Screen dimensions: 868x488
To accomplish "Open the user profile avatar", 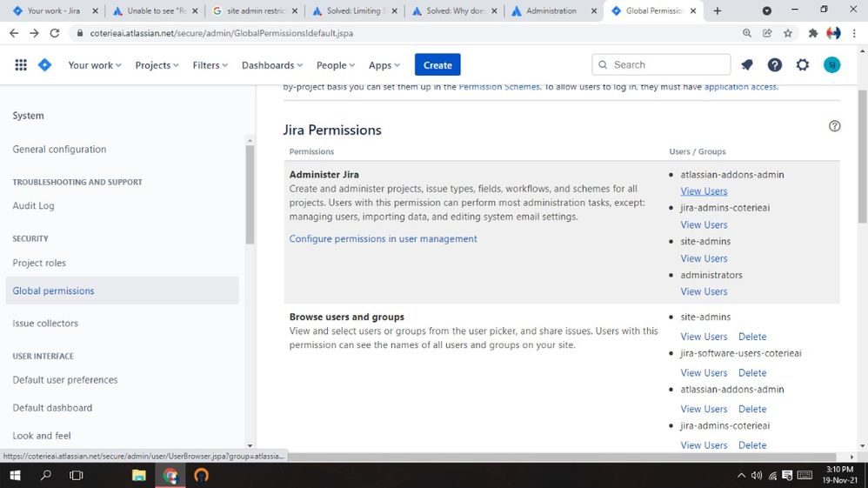I will pyautogui.click(x=831, y=65).
